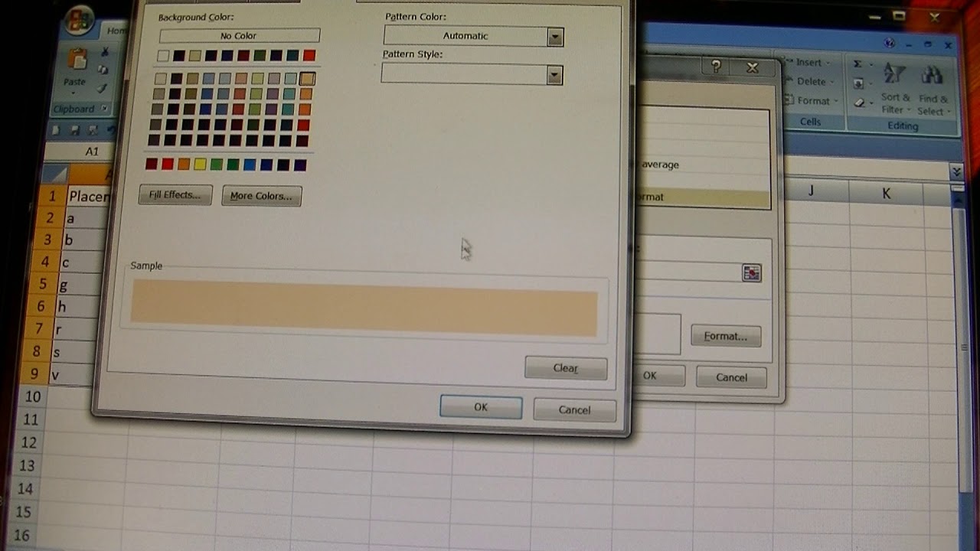Image resolution: width=980 pixels, height=551 pixels.
Task: Switch to the Home ribbon tab
Action: 116,31
